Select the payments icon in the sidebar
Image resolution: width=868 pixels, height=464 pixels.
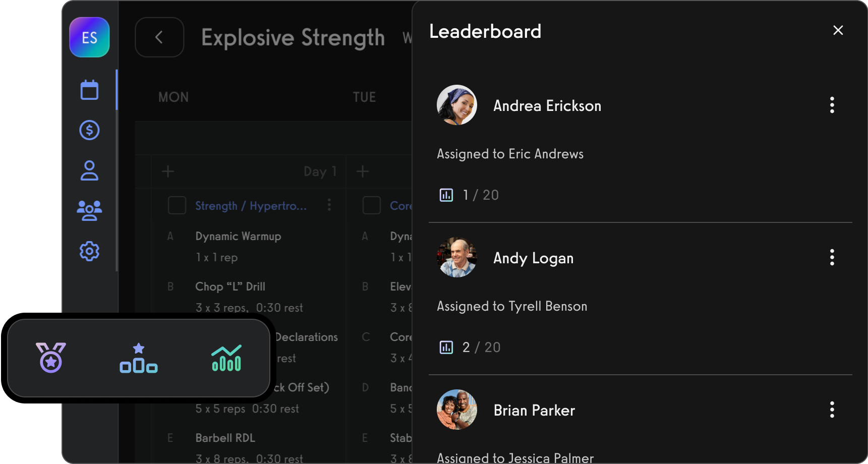point(89,130)
